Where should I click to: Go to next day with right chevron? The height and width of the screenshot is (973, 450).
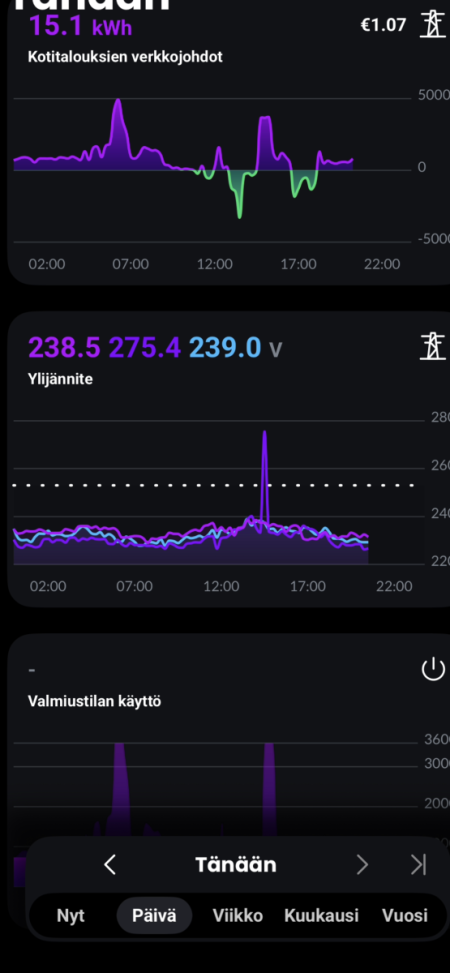(x=362, y=864)
